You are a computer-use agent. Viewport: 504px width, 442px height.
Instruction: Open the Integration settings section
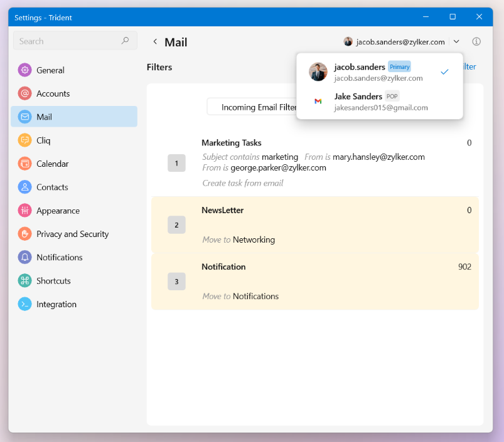[56, 304]
